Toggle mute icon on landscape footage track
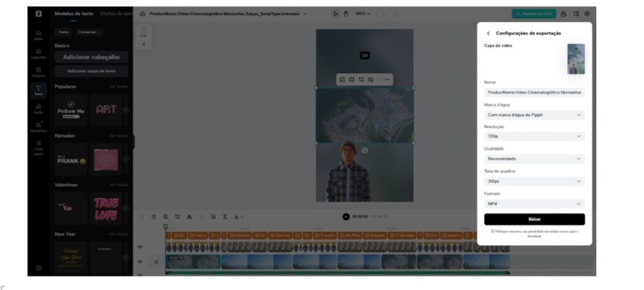Screen dimensions: 644x290 click(x=156, y=262)
